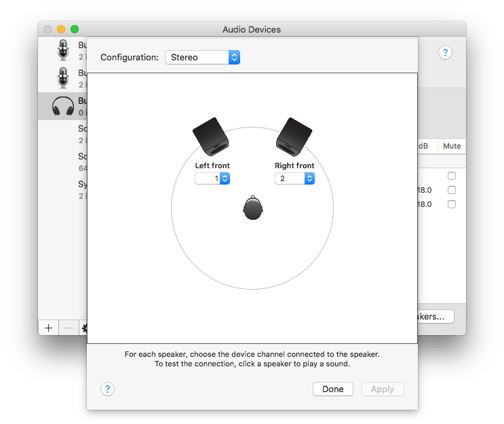
Task: Click the Right front label
Action: (294, 166)
